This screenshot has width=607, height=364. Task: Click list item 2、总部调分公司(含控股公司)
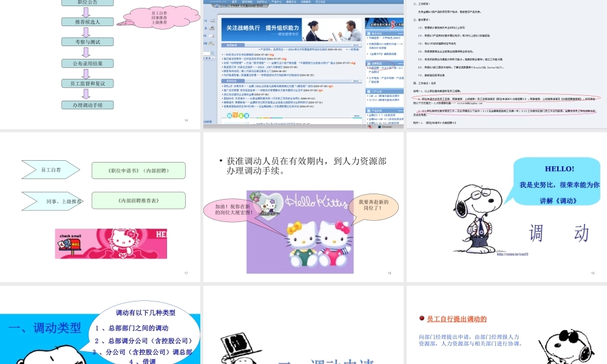tap(143, 341)
